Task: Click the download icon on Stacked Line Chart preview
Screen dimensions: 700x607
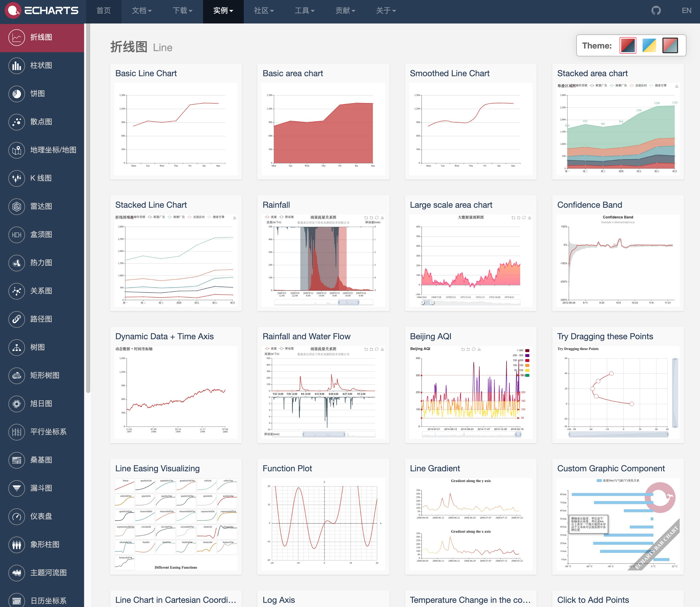Action: [x=234, y=217]
